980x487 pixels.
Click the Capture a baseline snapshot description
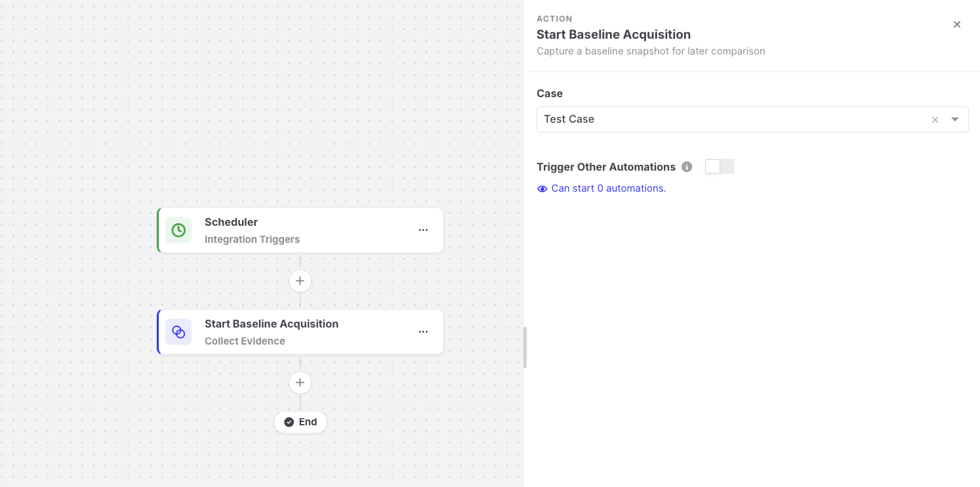pyautogui.click(x=651, y=51)
